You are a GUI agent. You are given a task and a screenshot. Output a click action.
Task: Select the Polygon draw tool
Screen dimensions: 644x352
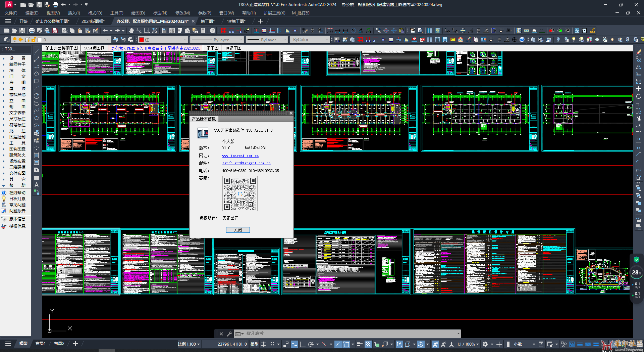click(x=37, y=74)
